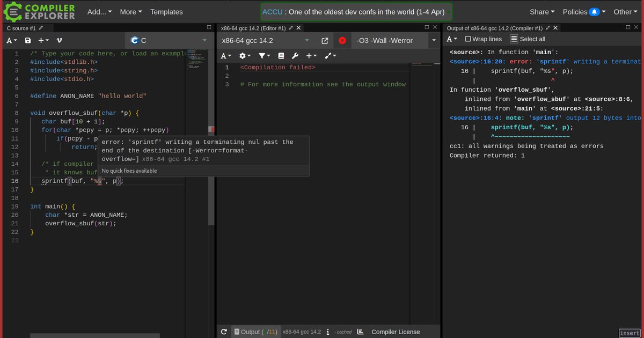
Task: Open compiler output options gear menu
Action: (x=245, y=56)
